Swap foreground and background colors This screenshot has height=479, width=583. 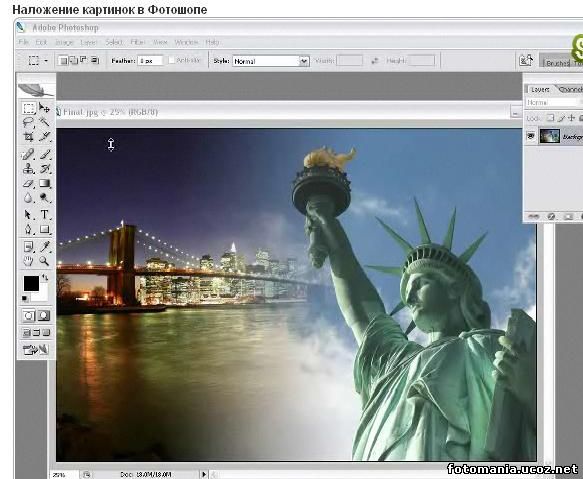[45, 277]
